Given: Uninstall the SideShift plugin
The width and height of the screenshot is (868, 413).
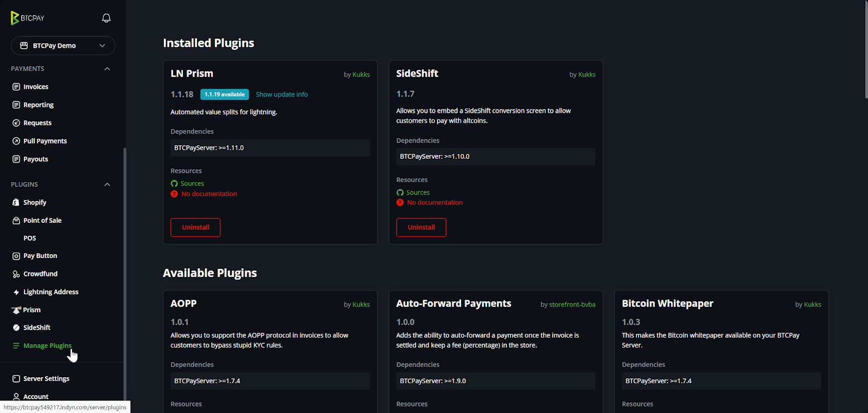Looking at the screenshot, I should click(421, 228).
